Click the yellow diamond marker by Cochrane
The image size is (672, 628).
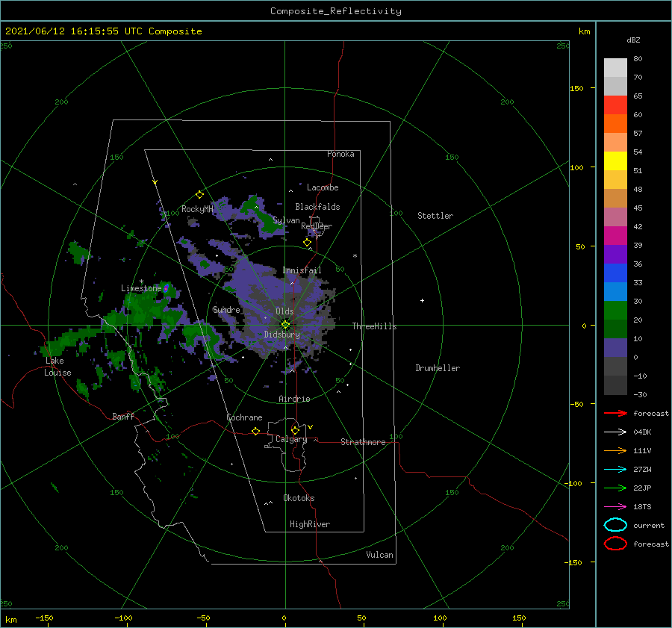(256, 431)
